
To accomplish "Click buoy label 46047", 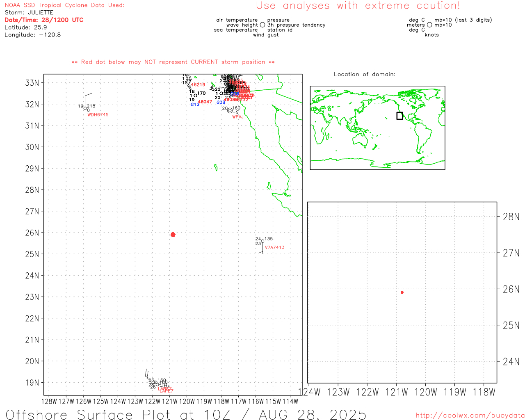I will (205, 102).
